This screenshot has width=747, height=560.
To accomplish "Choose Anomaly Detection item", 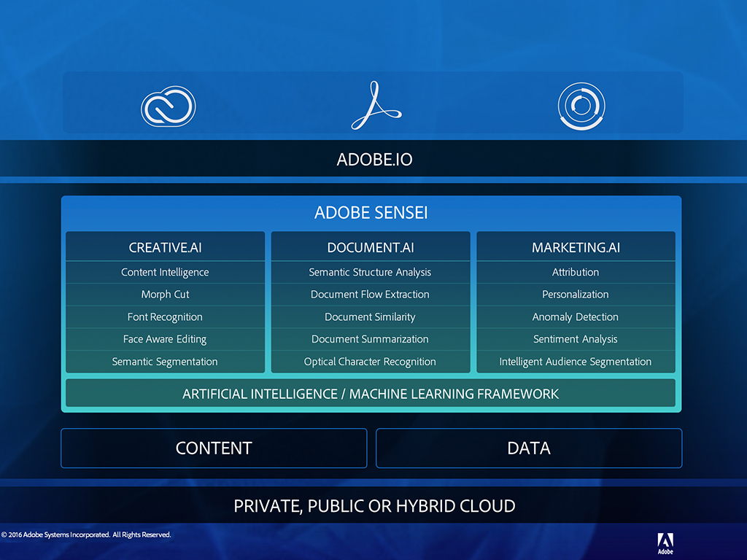I will pyautogui.click(x=576, y=317).
